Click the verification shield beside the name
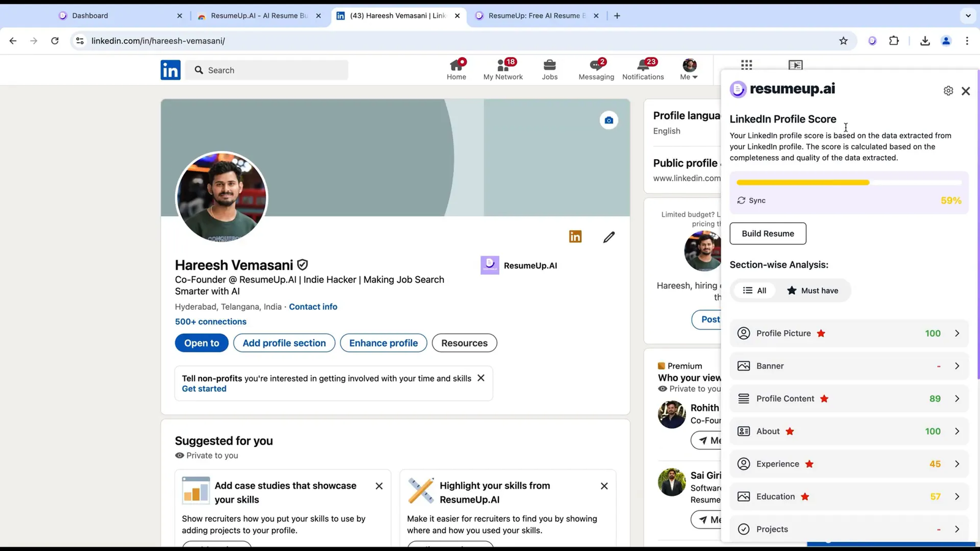Screen dimensions: 980x551 [303, 265]
